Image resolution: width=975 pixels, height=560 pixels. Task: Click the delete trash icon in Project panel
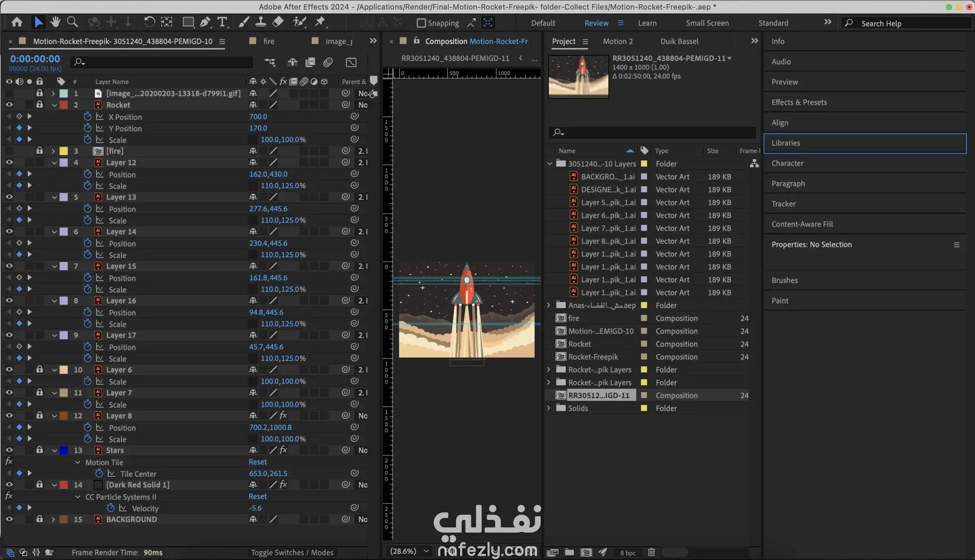(x=652, y=552)
